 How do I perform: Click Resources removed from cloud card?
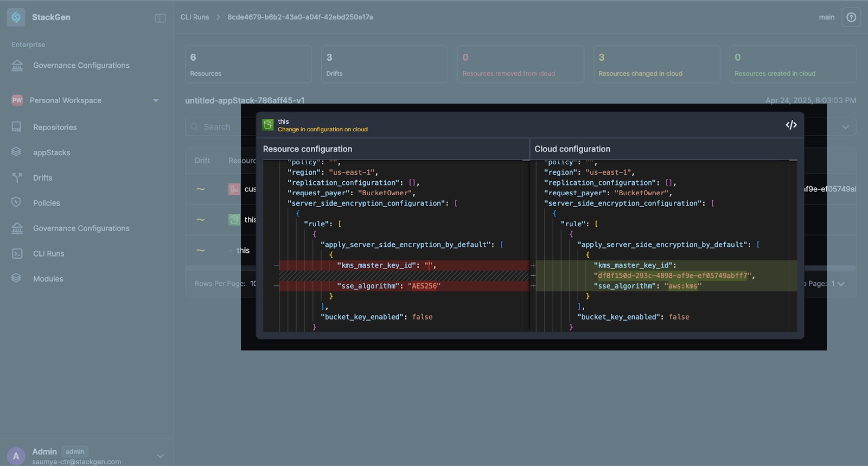[521, 64]
